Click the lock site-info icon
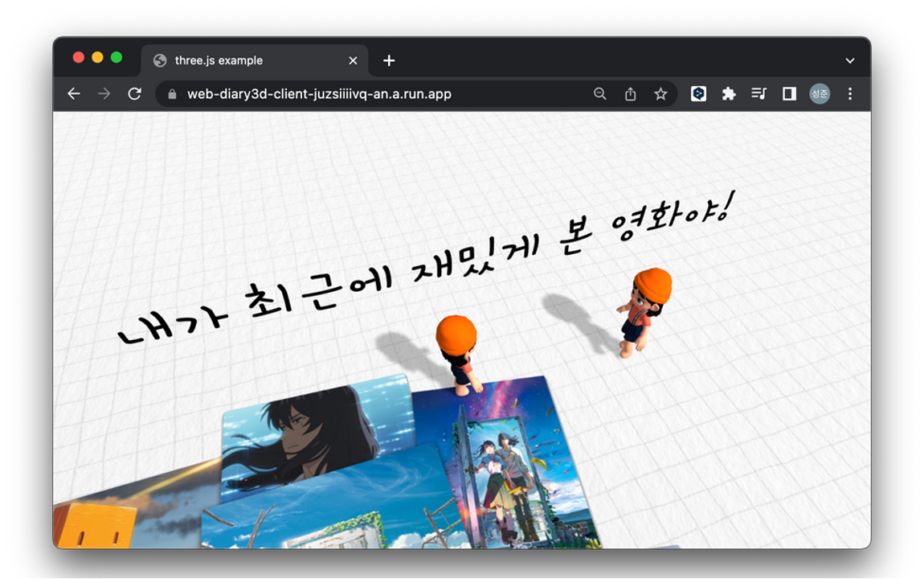 pyautogui.click(x=172, y=94)
